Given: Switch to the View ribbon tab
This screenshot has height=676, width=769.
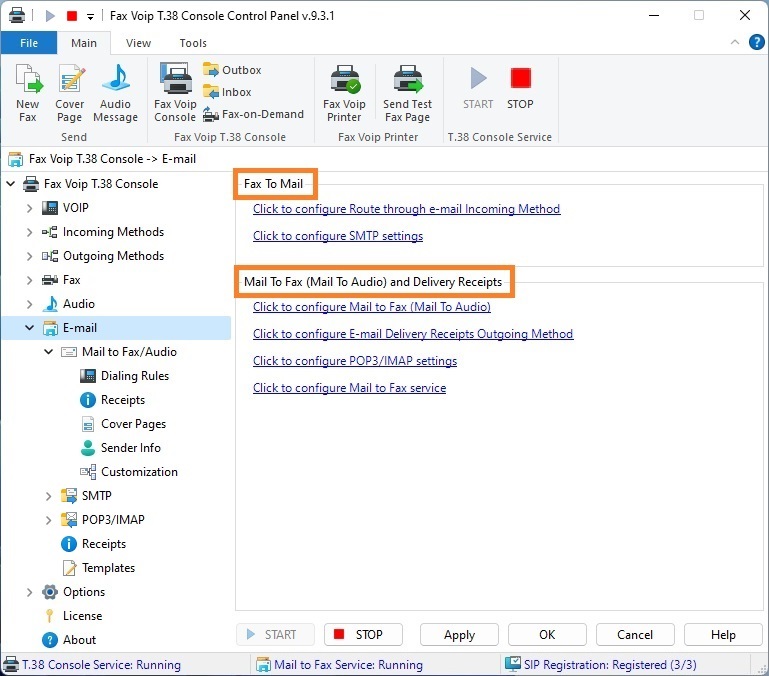Looking at the screenshot, I should (x=138, y=43).
